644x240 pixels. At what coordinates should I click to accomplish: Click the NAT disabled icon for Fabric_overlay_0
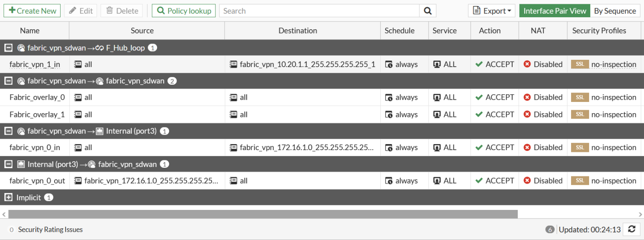527,97
